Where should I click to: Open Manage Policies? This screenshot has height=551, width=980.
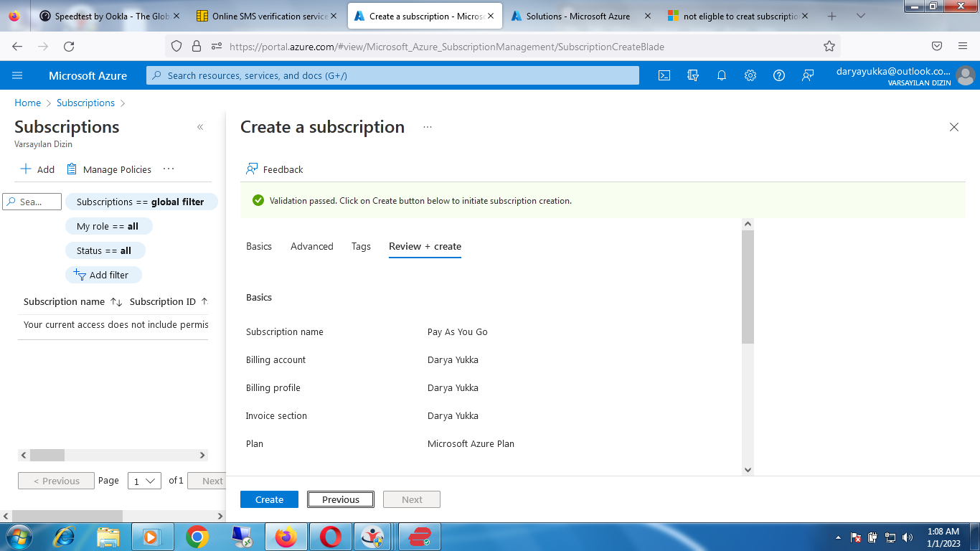coord(109,169)
